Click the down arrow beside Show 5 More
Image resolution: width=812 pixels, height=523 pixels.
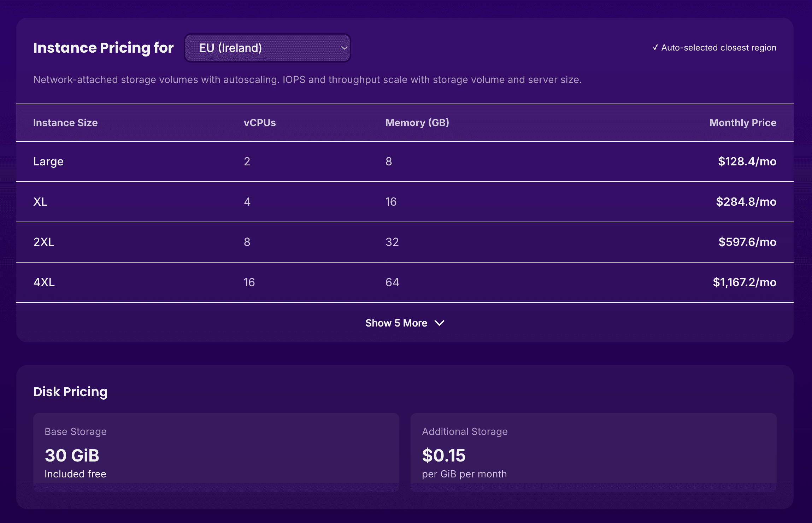(x=440, y=323)
